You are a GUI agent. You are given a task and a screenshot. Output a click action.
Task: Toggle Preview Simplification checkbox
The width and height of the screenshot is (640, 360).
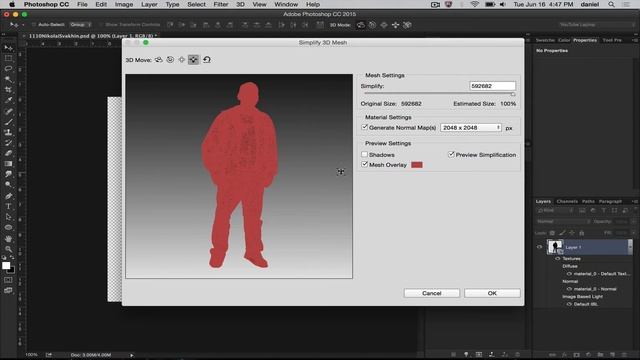(451, 154)
